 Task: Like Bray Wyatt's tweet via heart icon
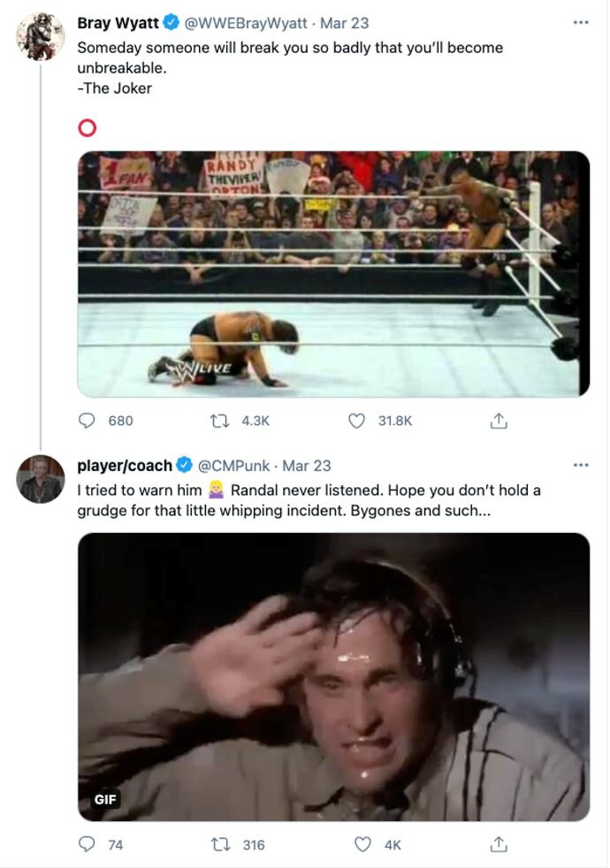tap(357, 422)
